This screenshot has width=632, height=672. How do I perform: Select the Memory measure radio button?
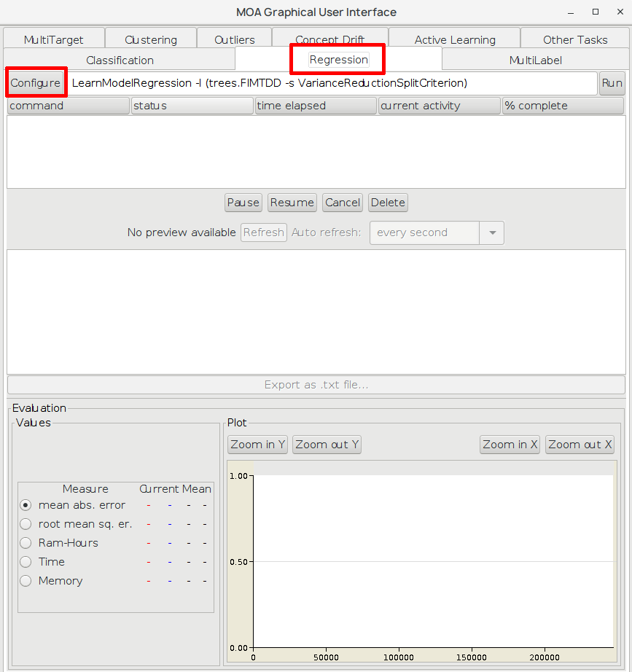26,581
